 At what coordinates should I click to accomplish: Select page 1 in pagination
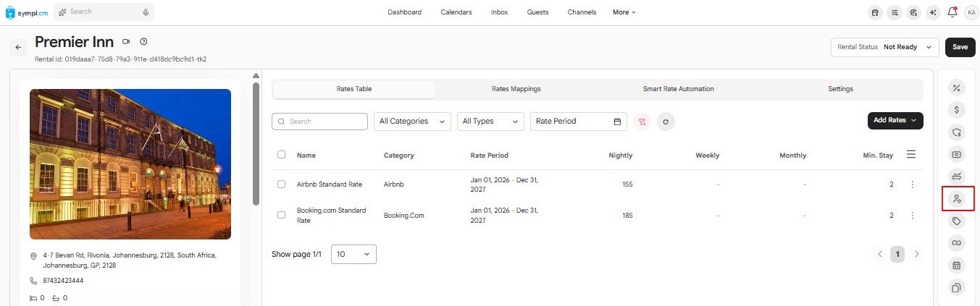point(897,254)
